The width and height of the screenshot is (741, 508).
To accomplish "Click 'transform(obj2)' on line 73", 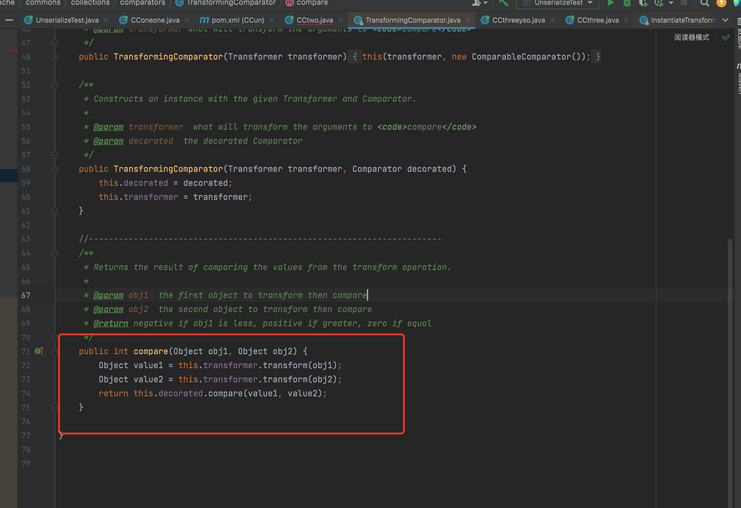I will coord(300,379).
